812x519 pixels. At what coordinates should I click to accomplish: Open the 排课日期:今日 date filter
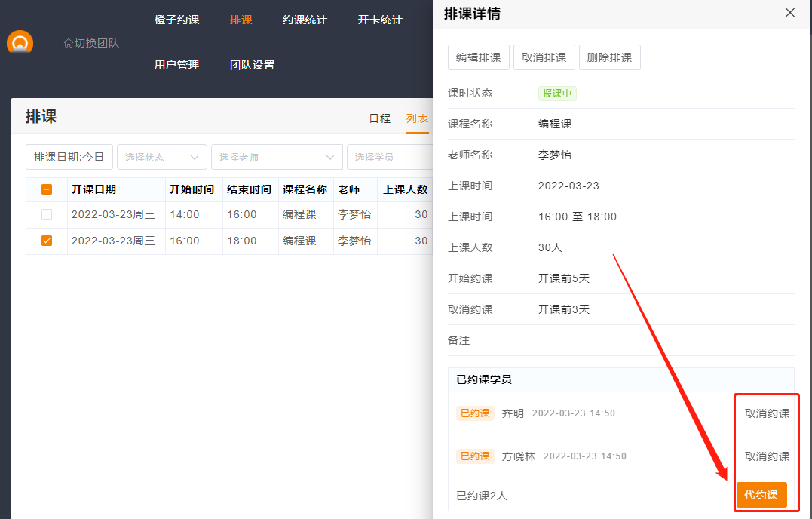click(69, 157)
